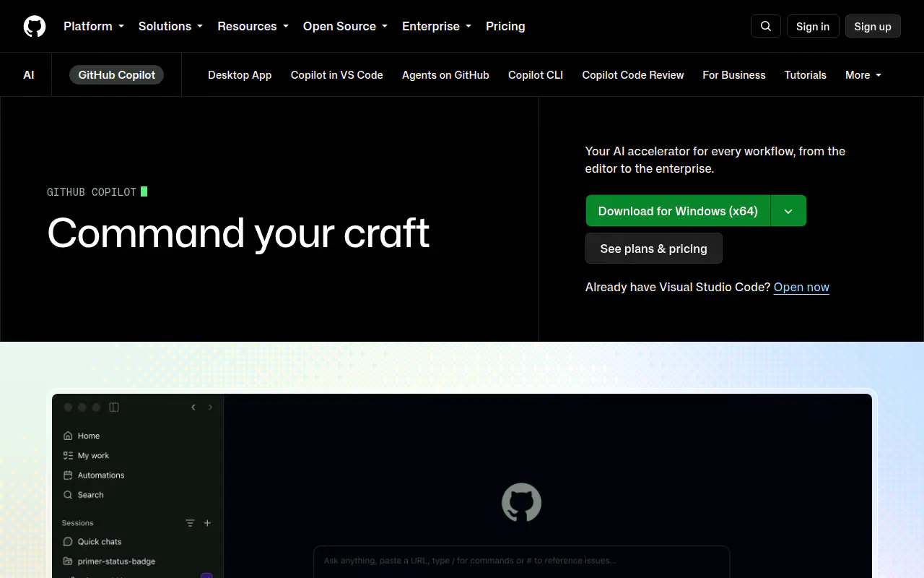Click the back arrow in app preview
Viewport: 924px width, 578px height.
pyautogui.click(x=193, y=407)
